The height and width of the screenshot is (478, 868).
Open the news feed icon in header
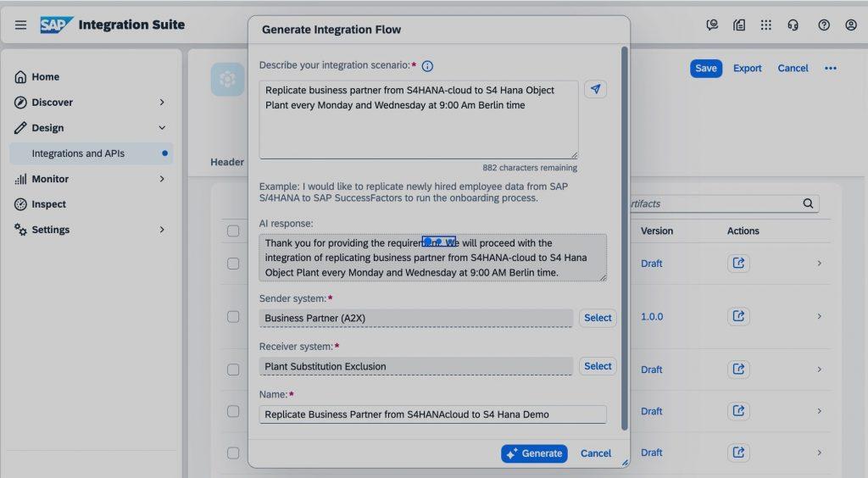pos(739,25)
